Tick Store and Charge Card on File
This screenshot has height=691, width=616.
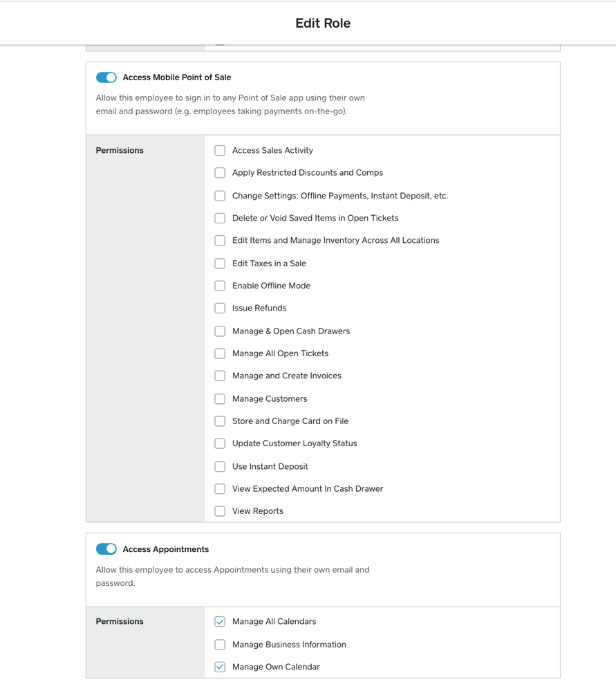220,421
